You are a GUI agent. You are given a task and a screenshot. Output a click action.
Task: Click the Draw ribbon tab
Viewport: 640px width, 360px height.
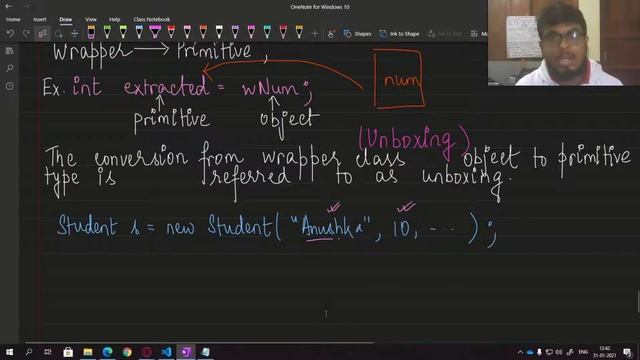(65, 19)
